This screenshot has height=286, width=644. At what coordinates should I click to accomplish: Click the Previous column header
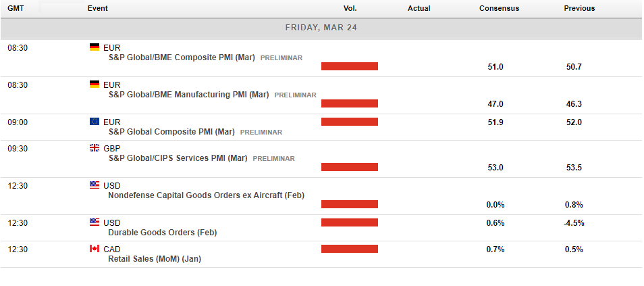click(579, 8)
